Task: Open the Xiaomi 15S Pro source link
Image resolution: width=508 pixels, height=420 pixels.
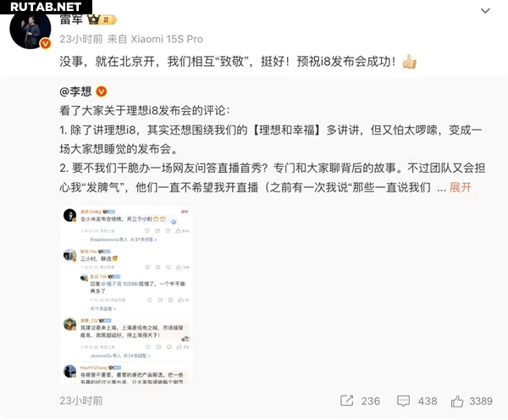Action: pos(167,39)
